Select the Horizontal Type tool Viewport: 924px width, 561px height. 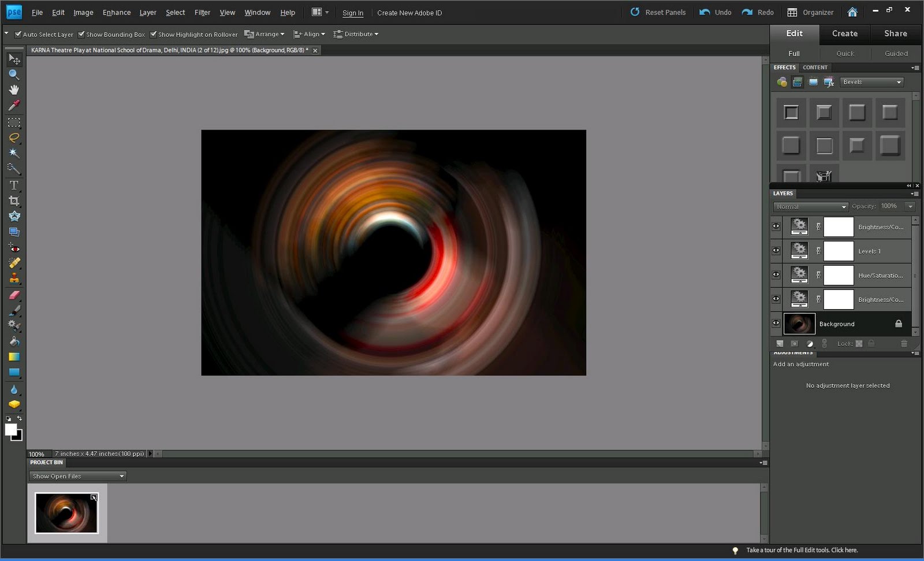coord(14,185)
